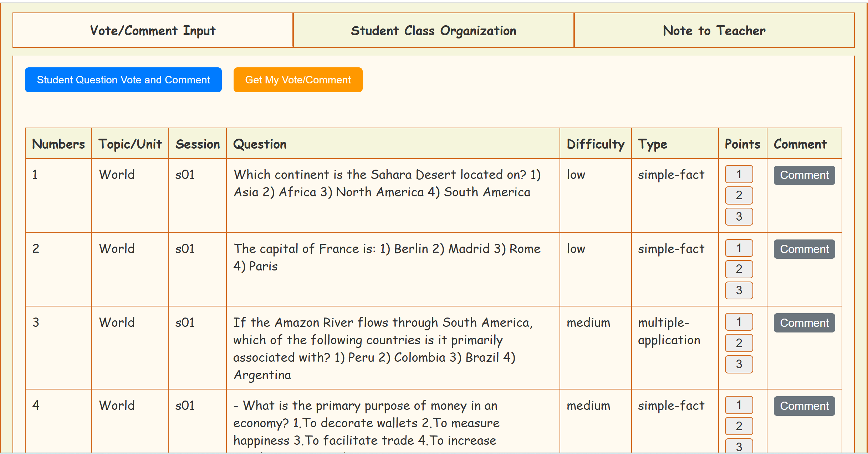Assign 3 points to the Amazon River question

pos(739,364)
